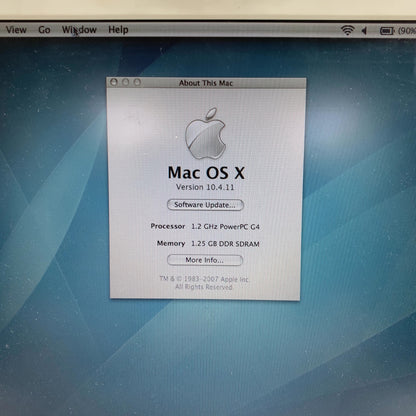Click the 1.25 GB DDR SDRAM text
This screenshot has height=416, width=416.
[225, 244]
